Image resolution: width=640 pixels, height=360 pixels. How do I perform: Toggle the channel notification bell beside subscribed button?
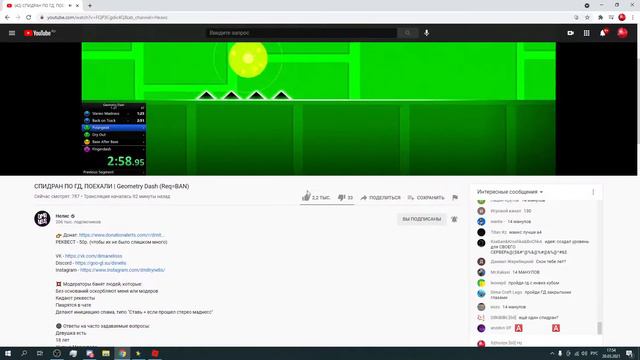pyautogui.click(x=454, y=219)
